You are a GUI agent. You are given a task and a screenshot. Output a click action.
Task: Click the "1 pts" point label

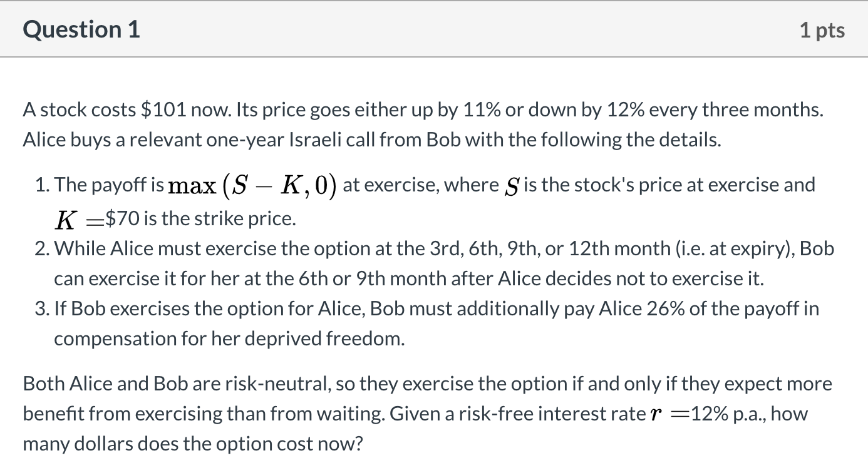(822, 30)
